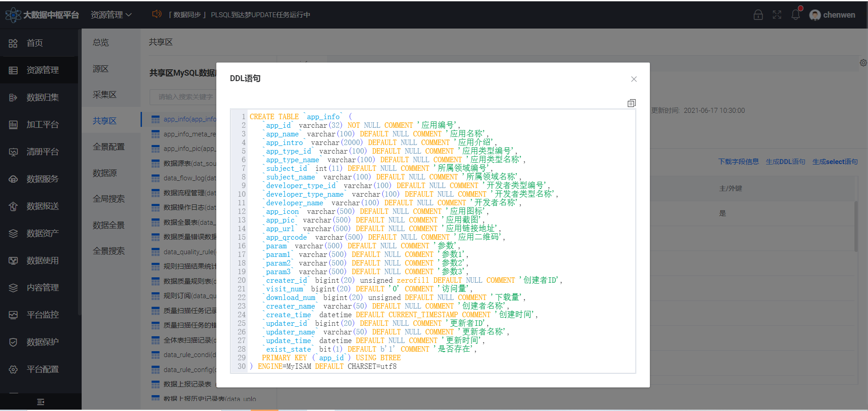This screenshot has width=868, height=411.
Task: Click the 数据归集 icon in sidebar
Action: tap(13, 97)
